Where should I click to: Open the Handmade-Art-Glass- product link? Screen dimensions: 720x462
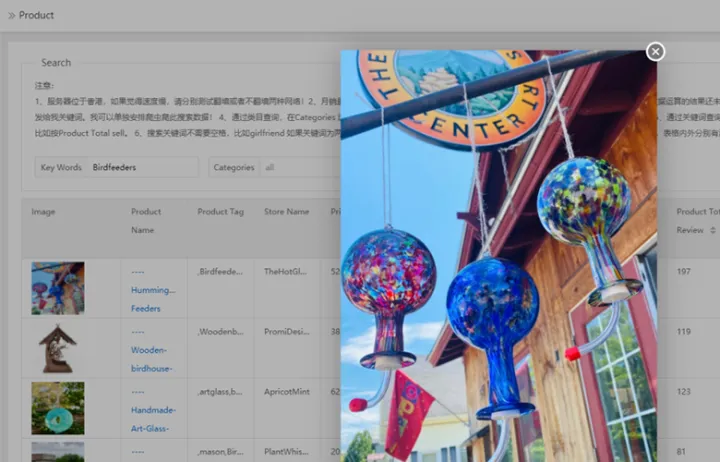click(153, 410)
